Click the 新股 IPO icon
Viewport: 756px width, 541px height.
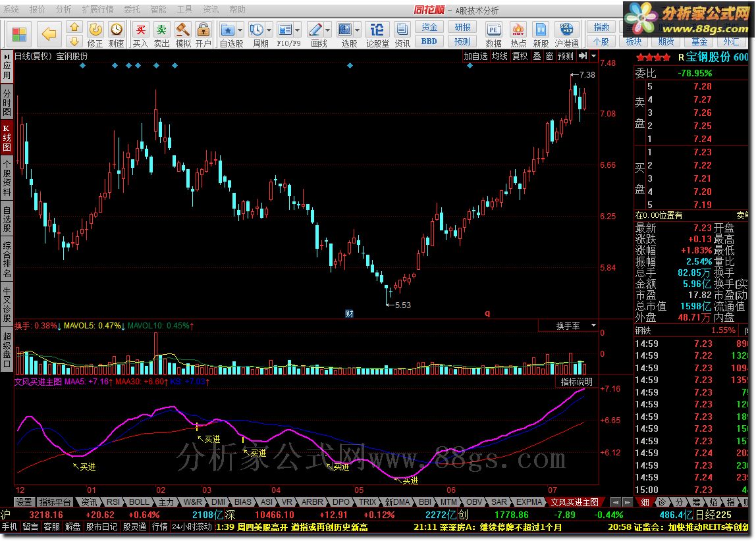click(x=541, y=30)
